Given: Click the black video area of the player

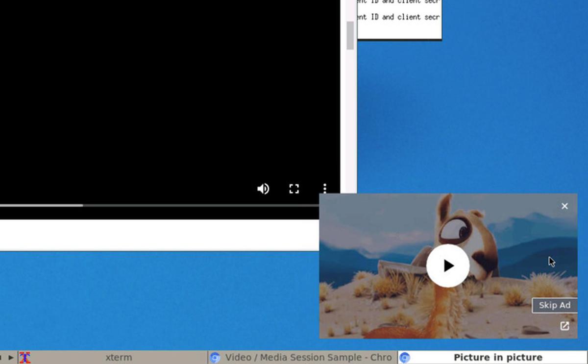Looking at the screenshot, I should [x=167, y=98].
